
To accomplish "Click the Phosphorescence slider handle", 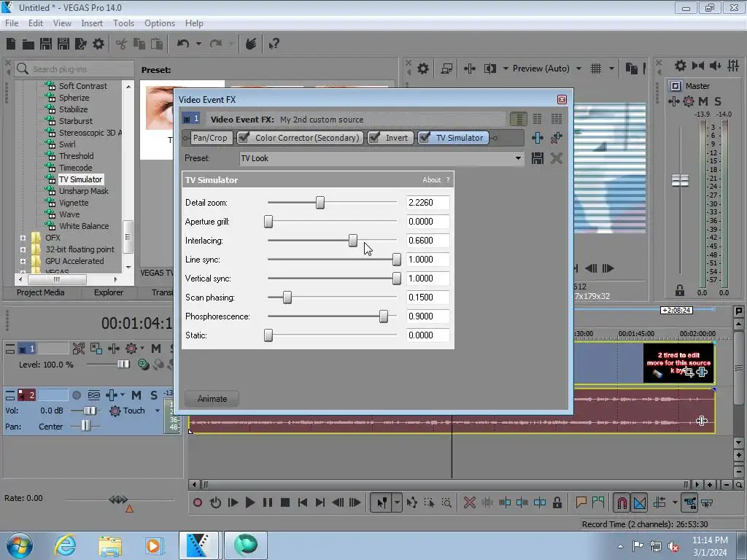I will tap(384, 316).
